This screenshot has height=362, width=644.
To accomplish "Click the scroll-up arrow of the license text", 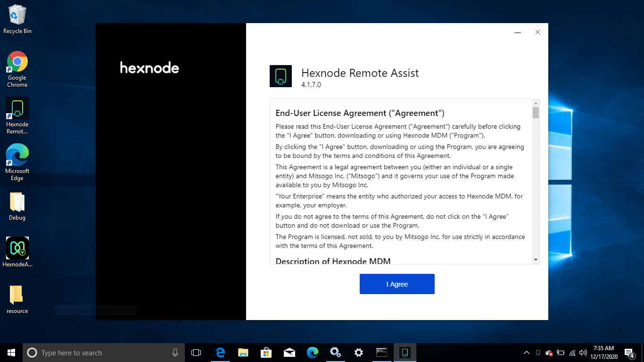I will (x=536, y=103).
